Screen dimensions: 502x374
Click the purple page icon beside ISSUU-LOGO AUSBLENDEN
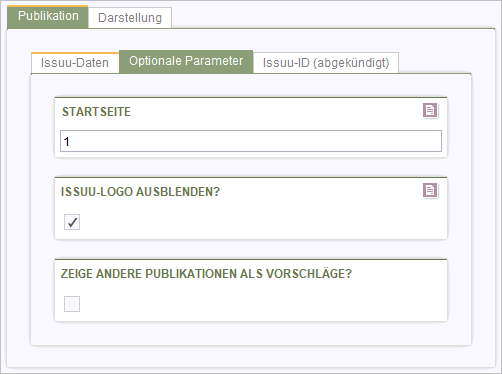[x=430, y=190]
